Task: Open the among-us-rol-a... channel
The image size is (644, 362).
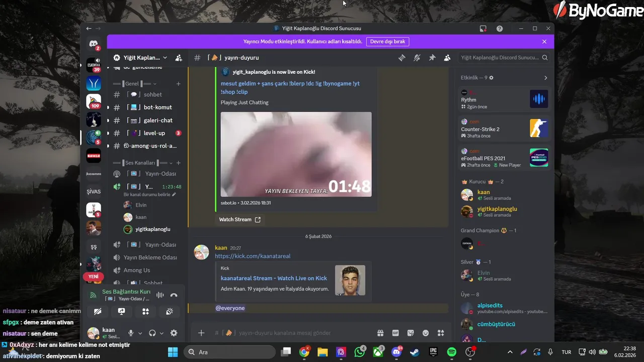Action: coord(147,146)
